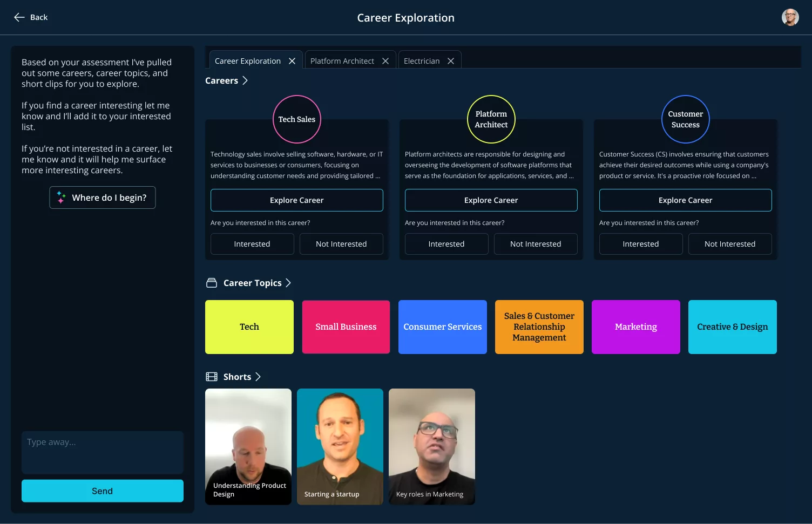The height and width of the screenshot is (524, 812).
Task: Click the Customer Success description text
Action: (x=684, y=165)
